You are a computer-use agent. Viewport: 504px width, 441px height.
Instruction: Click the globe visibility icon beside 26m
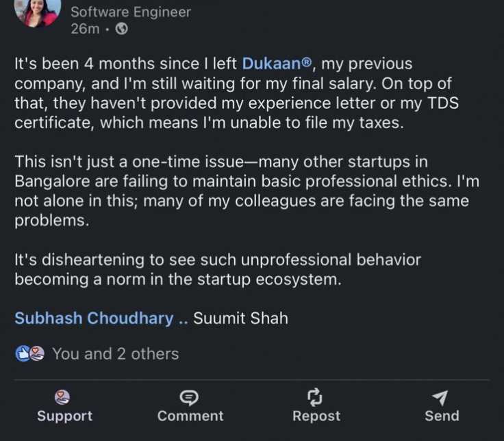coord(122,29)
